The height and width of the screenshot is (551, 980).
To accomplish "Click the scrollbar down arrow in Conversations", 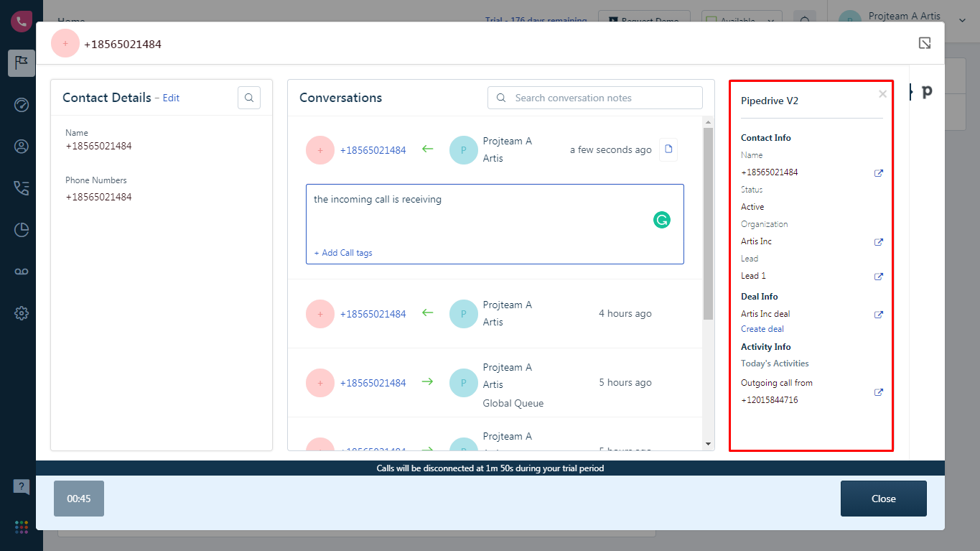I will tap(709, 444).
